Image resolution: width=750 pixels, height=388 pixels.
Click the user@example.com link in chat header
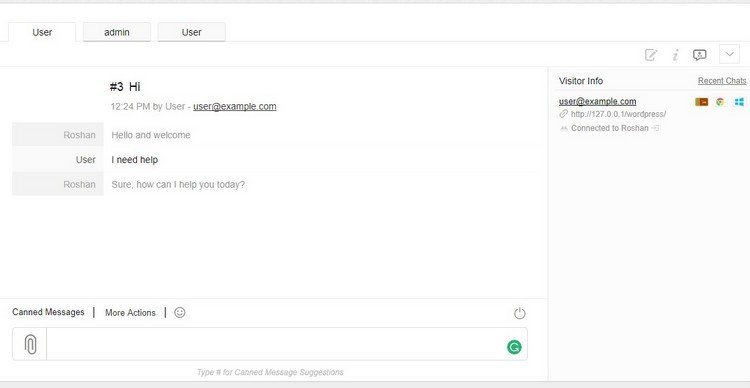[x=234, y=107]
